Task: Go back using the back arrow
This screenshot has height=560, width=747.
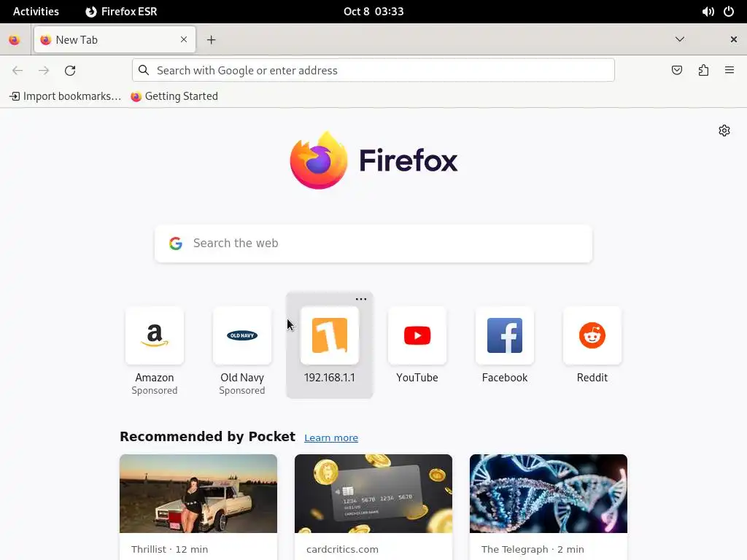Action: [x=18, y=71]
